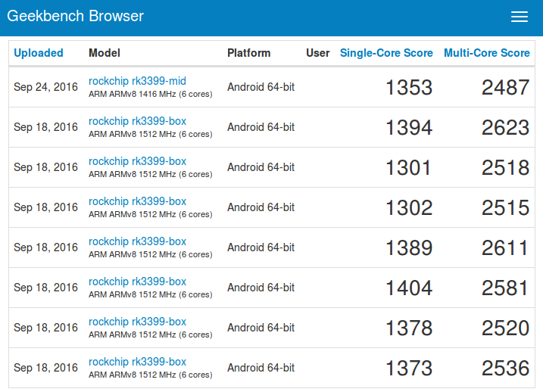Select multi-core score 2518
543x392 pixels.
coord(505,167)
